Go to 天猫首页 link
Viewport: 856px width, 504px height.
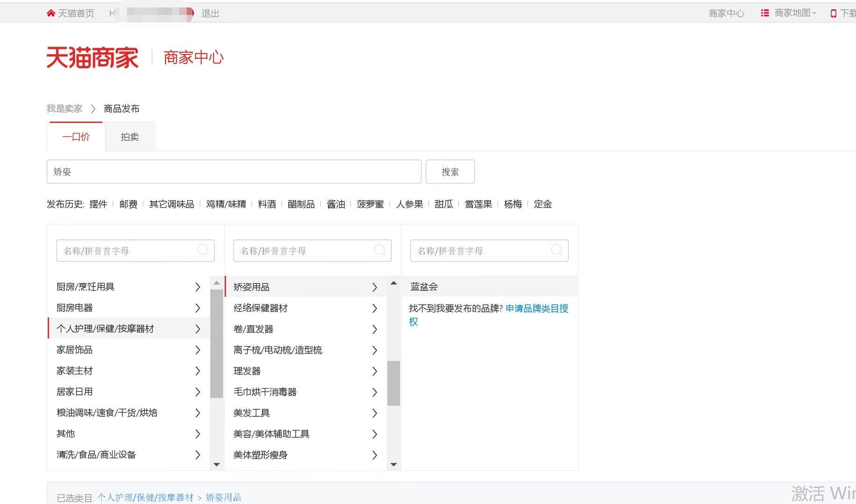(x=76, y=13)
